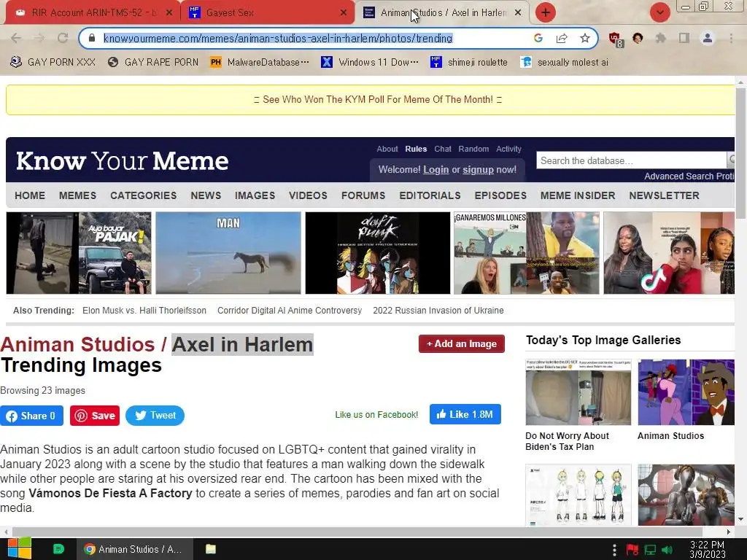
Task: Click the Random link in the header
Action: 473,149
